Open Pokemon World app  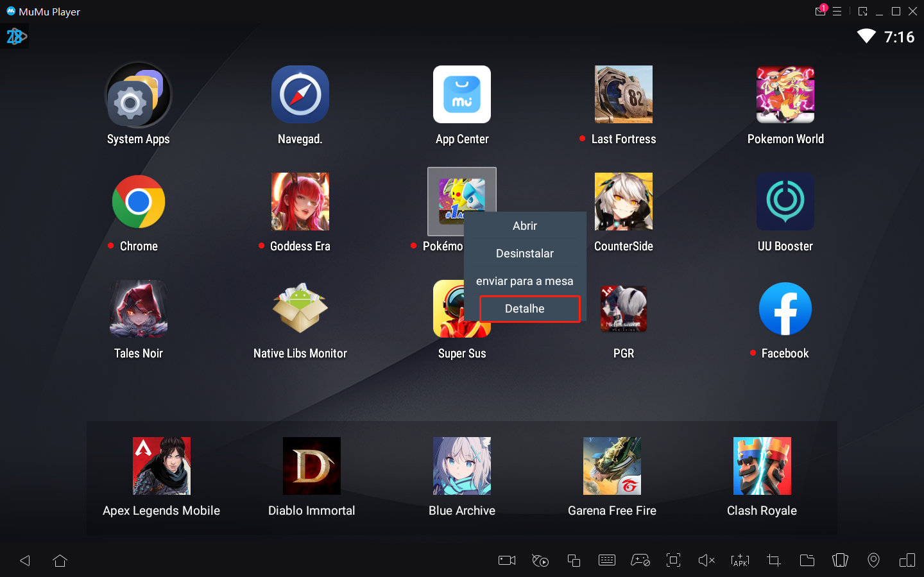[785, 94]
